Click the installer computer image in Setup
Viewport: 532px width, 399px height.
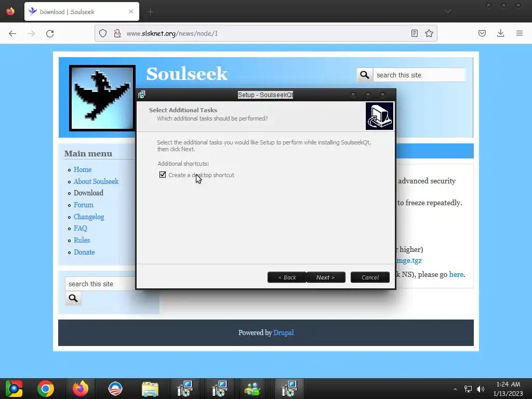pos(379,116)
